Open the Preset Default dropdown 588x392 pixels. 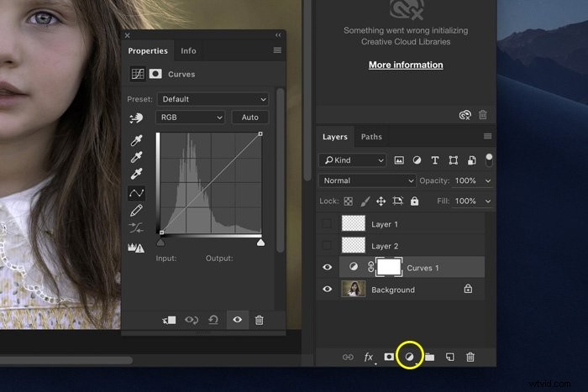tap(213, 99)
